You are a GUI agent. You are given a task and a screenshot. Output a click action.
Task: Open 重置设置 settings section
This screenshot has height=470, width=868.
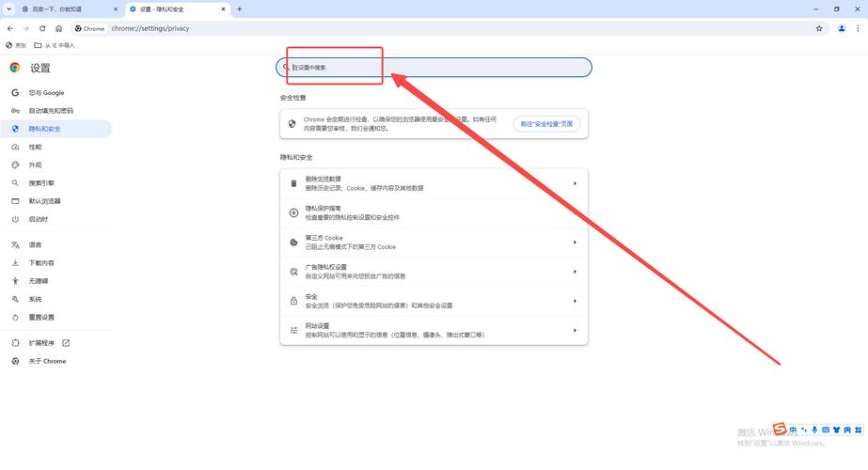55,317
